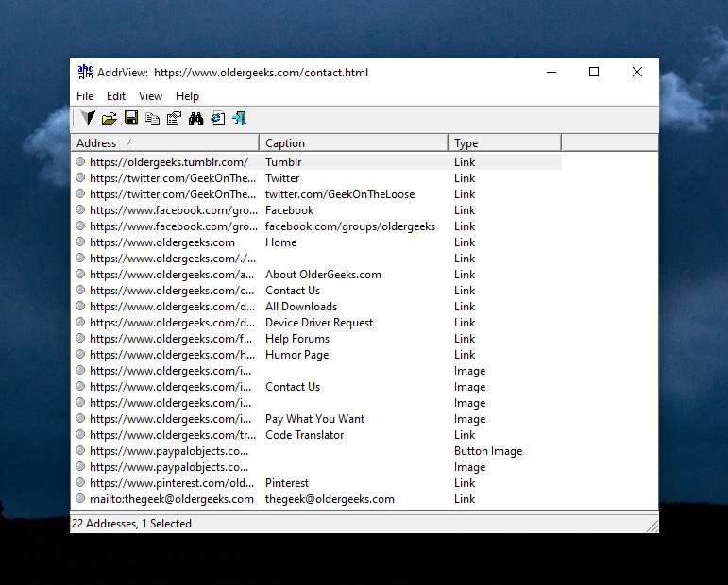This screenshot has width=728, height=585.
Task: Click the mailto:thegeek@oldergeeks.com address
Action: tap(172, 499)
